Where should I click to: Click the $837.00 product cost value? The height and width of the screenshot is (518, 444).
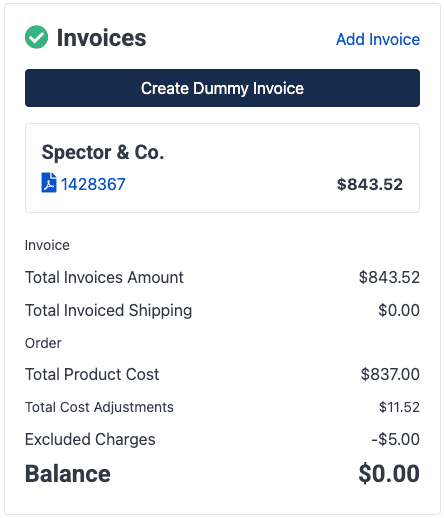pos(390,374)
